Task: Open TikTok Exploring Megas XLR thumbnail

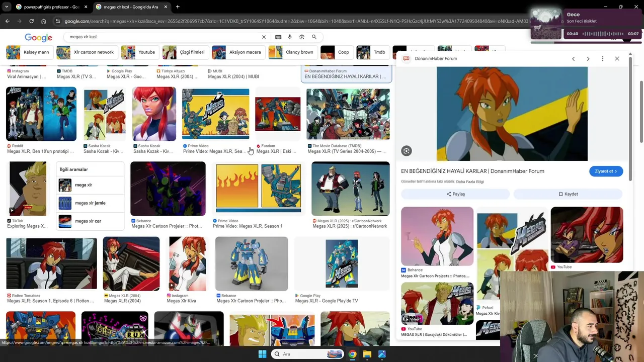Action: (28, 189)
